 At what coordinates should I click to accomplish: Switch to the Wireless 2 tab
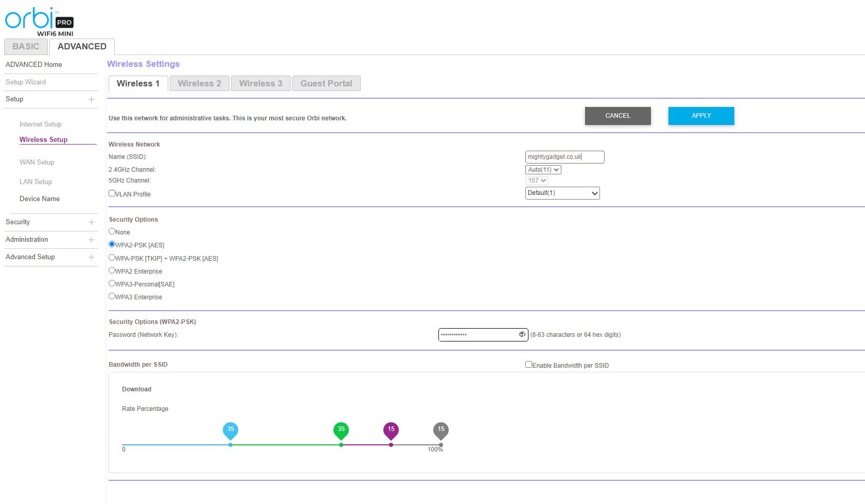click(x=199, y=83)
